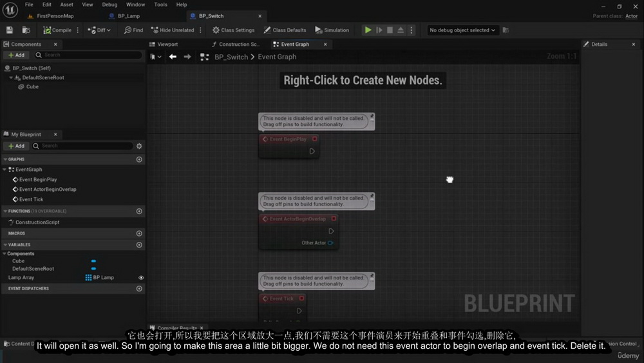
Task: Open the Help menu
Action: [x=182, y=5]
